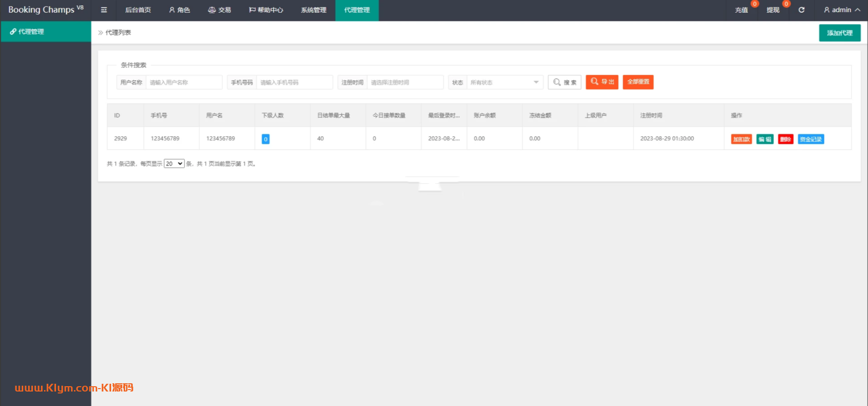Click the orange 导出 export button
This screenshot has width=868, height=406.
[602, 82]
